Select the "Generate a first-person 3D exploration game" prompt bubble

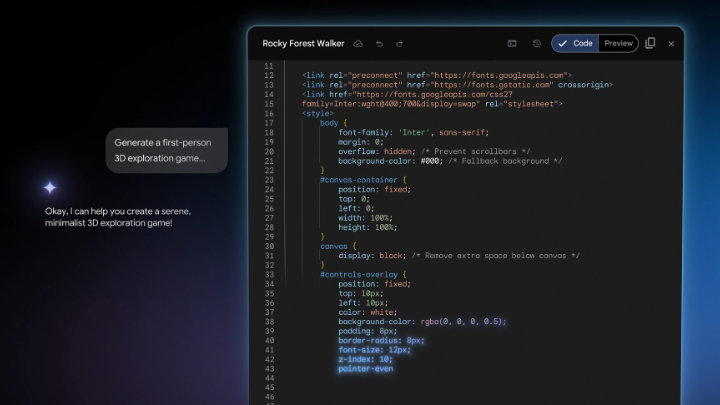(x=166, y=150)
